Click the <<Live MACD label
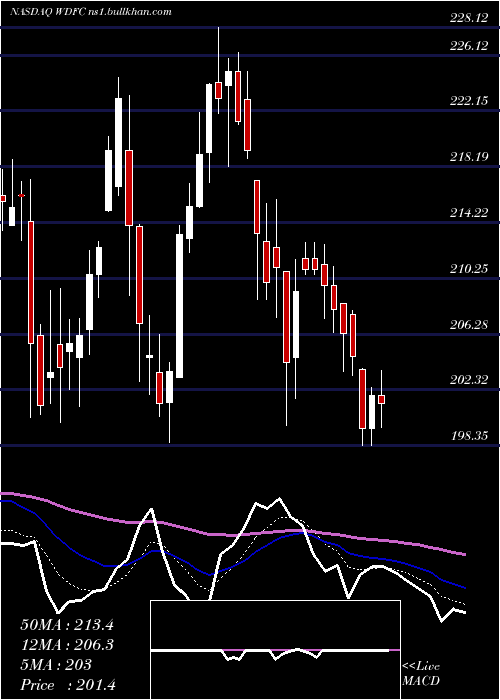The image size is (500, 700). point(421,674)
